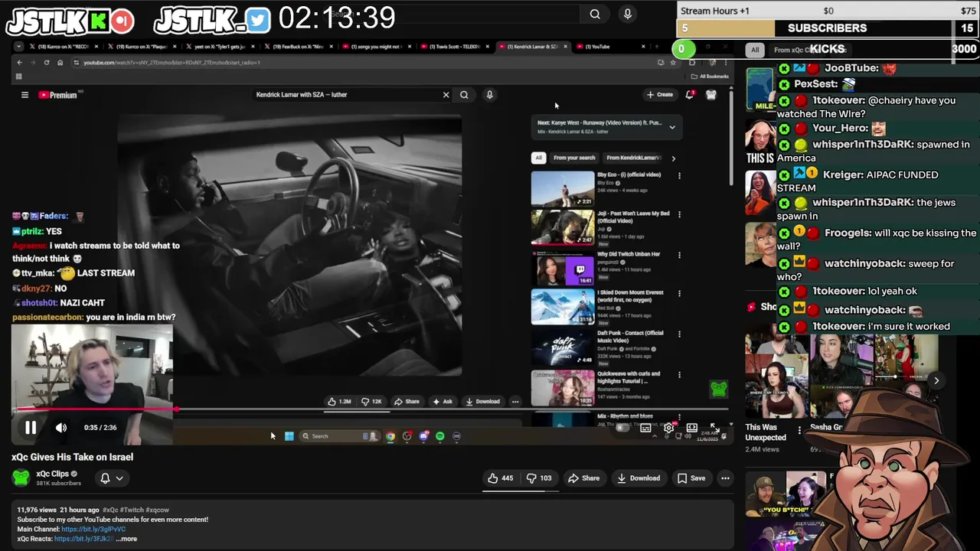
Task: Expand the Next: Kanye West Runaway panel
Action: click(672, 127)
